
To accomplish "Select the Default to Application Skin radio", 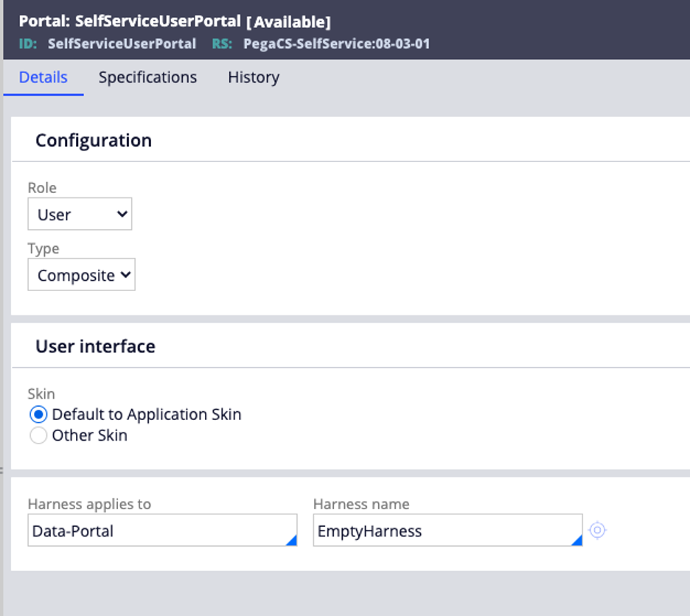I will pos(38,415).
